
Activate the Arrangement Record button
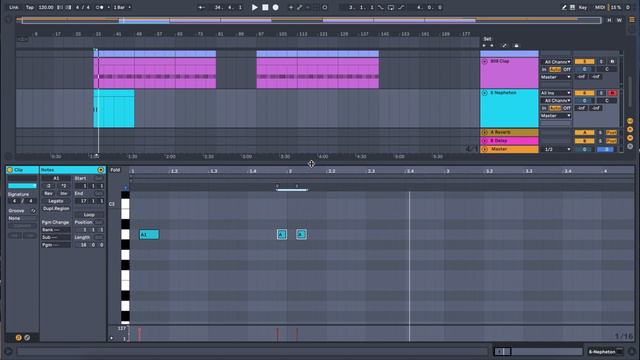point(276,7)
